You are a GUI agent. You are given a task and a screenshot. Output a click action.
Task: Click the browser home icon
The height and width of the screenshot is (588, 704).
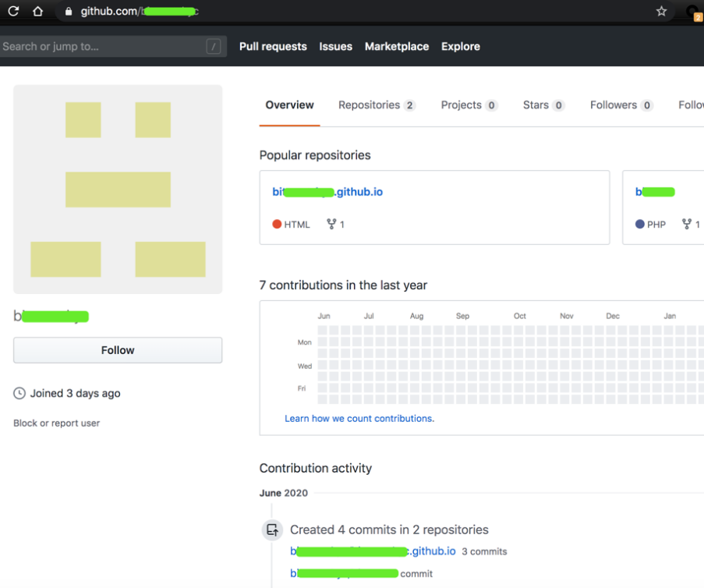tap(37, 12)
